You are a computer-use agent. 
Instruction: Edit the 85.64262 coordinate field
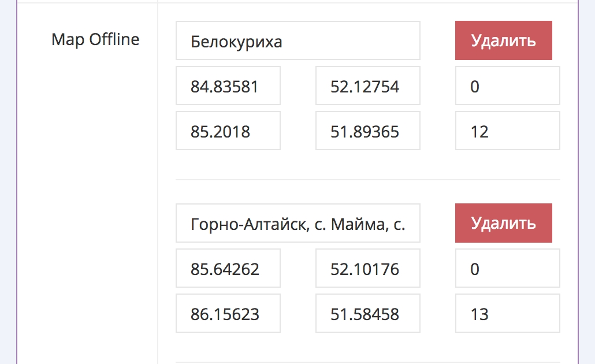pyautogui.click(x=228, y=269)
